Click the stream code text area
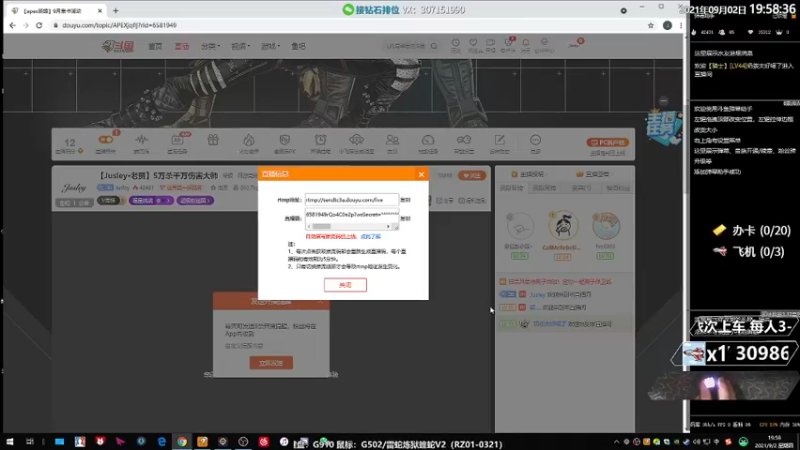Viewport: 800px width, 450px height. [x=352, y=215]
